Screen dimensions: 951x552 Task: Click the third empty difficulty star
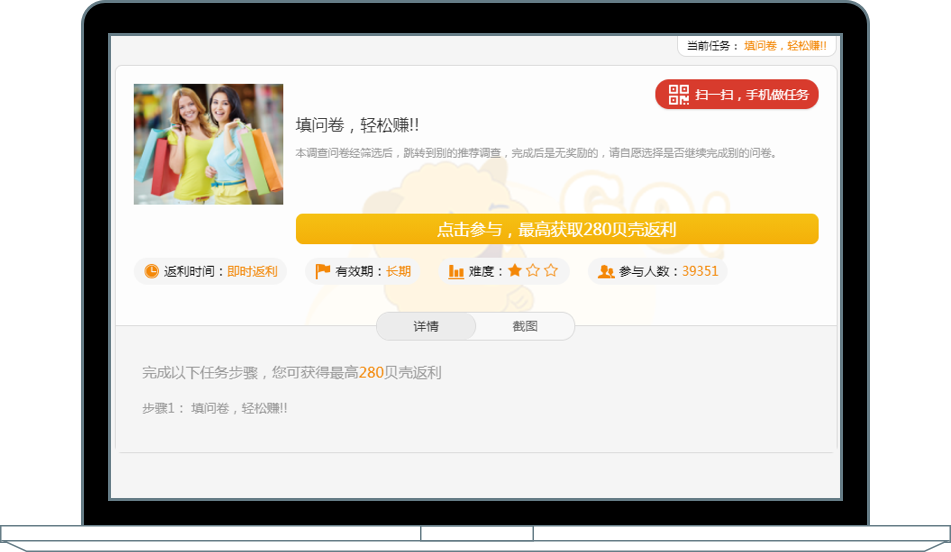click(551, 270)
